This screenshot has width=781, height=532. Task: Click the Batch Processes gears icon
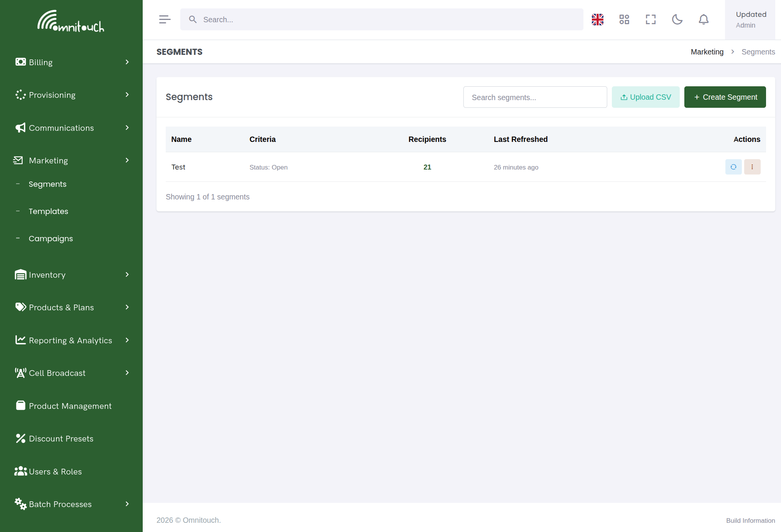[x=20, y=504]
